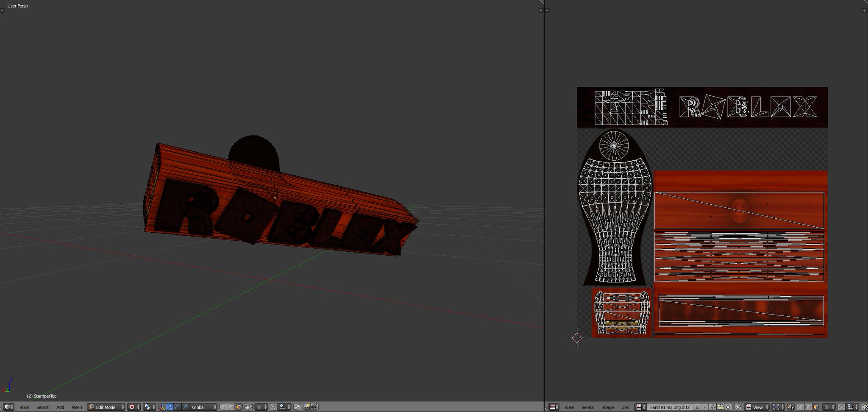Click the open image folder icon
The image size is (868, 412).
pyautogui.click(x=721, y=407)
